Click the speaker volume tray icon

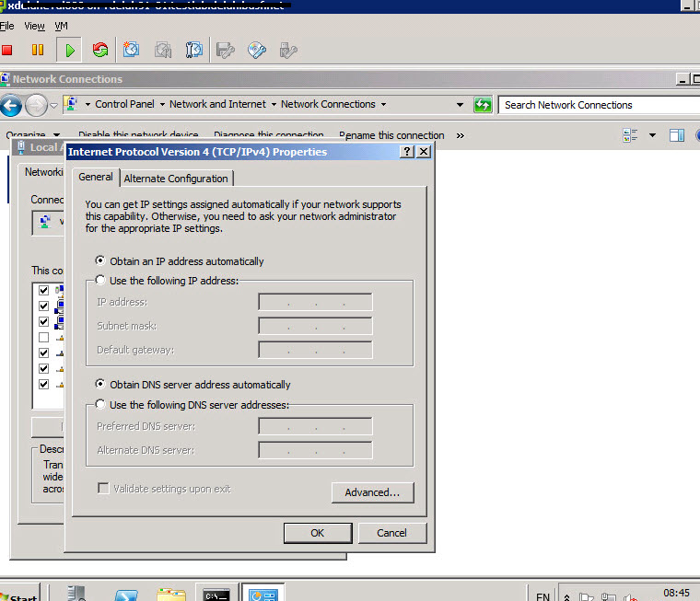pos(630,597)
